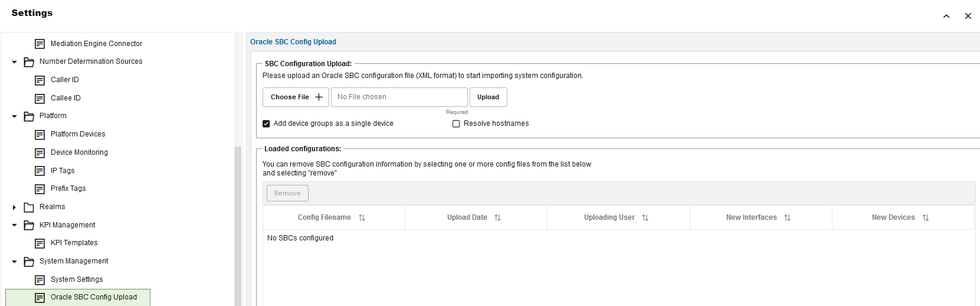This screenshot has width=980, height=306.
Task: Click the Upload button
Action: [x=488, y=97]
